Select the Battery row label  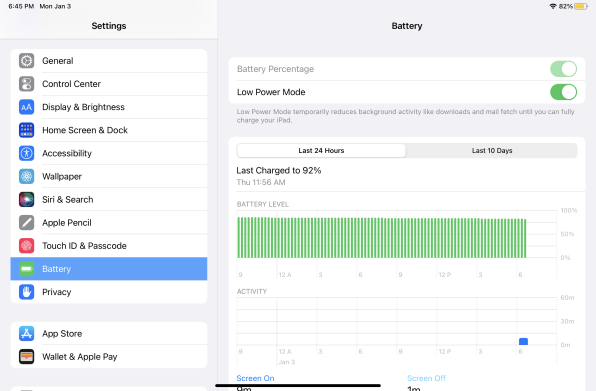point(57,269)
